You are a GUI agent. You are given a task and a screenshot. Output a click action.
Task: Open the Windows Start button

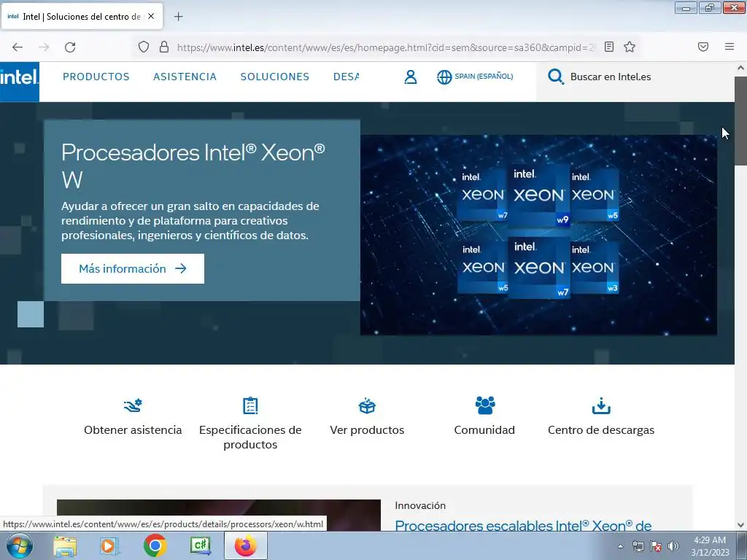(x=20, y=545)
